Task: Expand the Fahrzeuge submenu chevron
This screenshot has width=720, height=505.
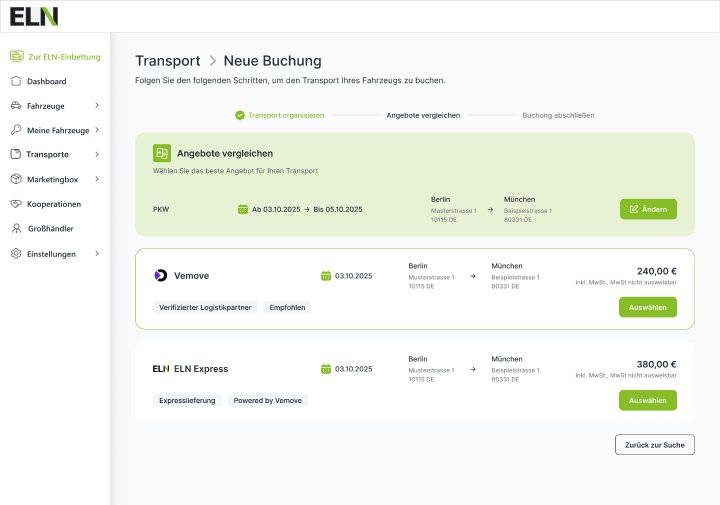Action: coord(97,106)
